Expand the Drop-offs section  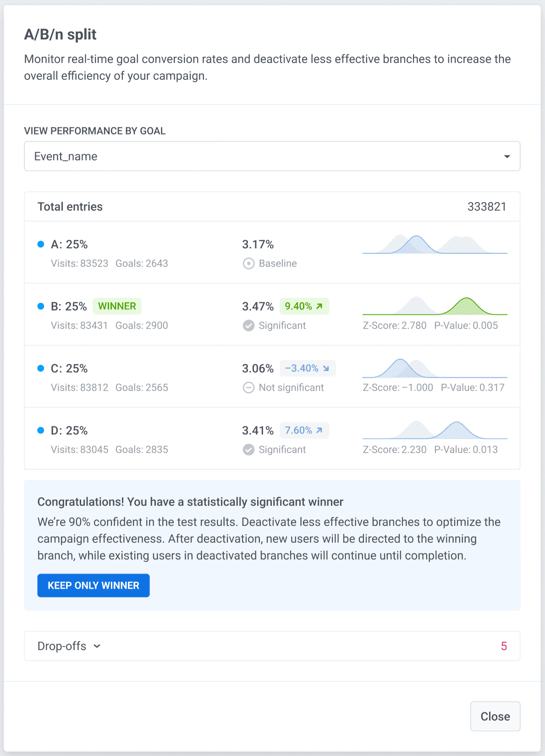click(x=69, y=646)
